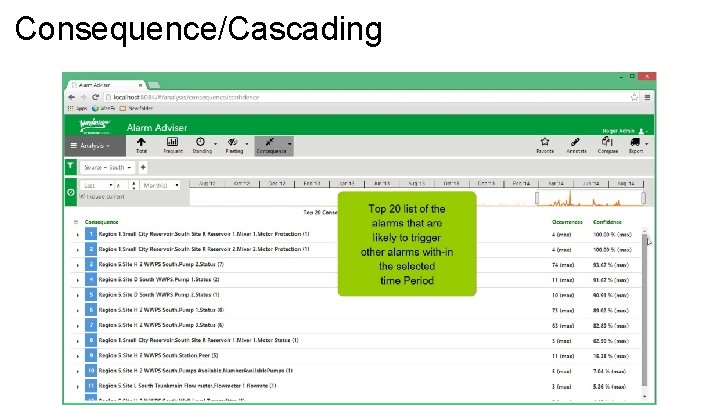Open the Standing alarms analysis
720x405 pixels.
(x=201, y=146)
